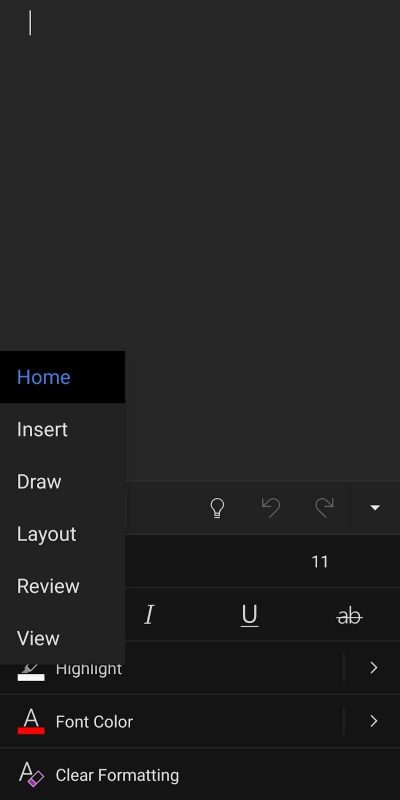
Task: Toggle Underline formatting
Action: point(249,616)
